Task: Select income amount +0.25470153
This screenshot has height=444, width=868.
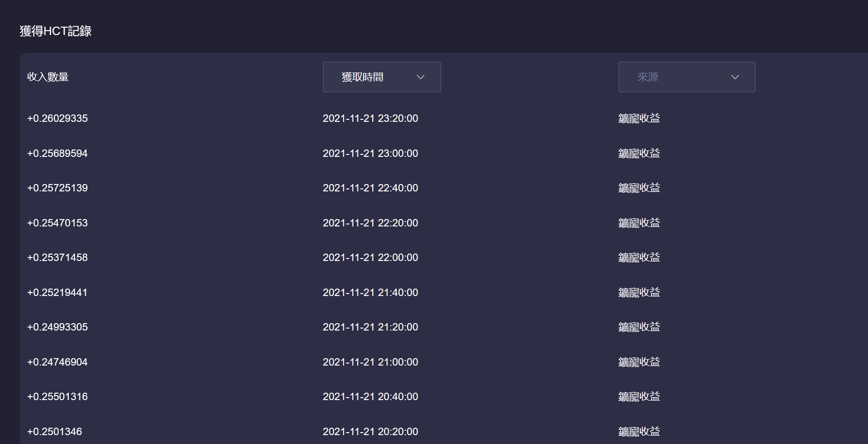Action: pyautogui.click(x=57, y=223)
